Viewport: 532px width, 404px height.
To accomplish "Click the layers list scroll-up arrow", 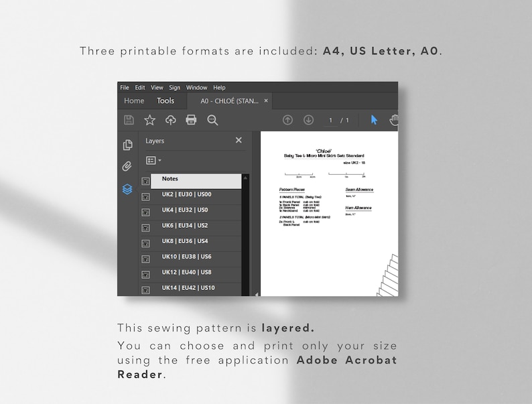I will (x=245, y=178).
